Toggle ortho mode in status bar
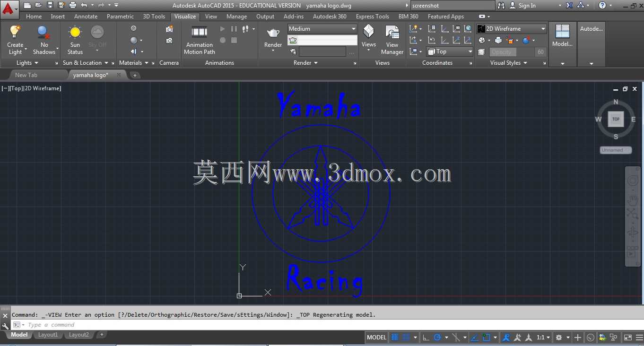The image size is (644, 346). pos(426,337)
